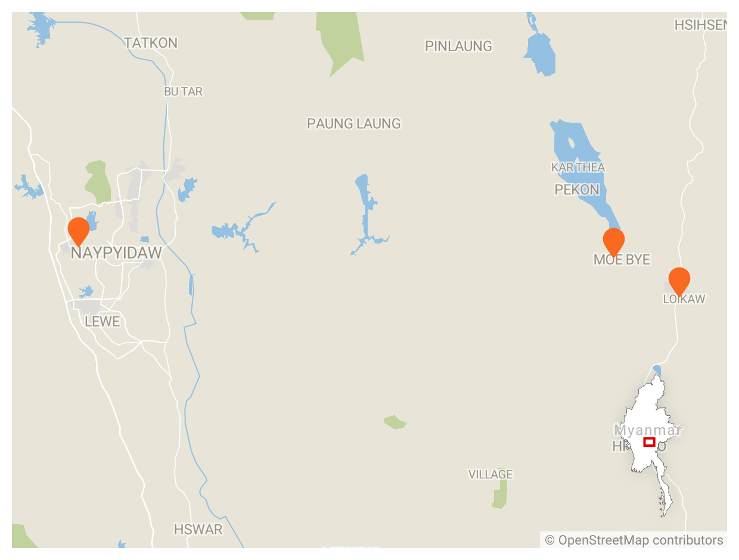Click the NAYPYIDAW city label
Viewport: 739px width, 560px height.
[116, 253]
